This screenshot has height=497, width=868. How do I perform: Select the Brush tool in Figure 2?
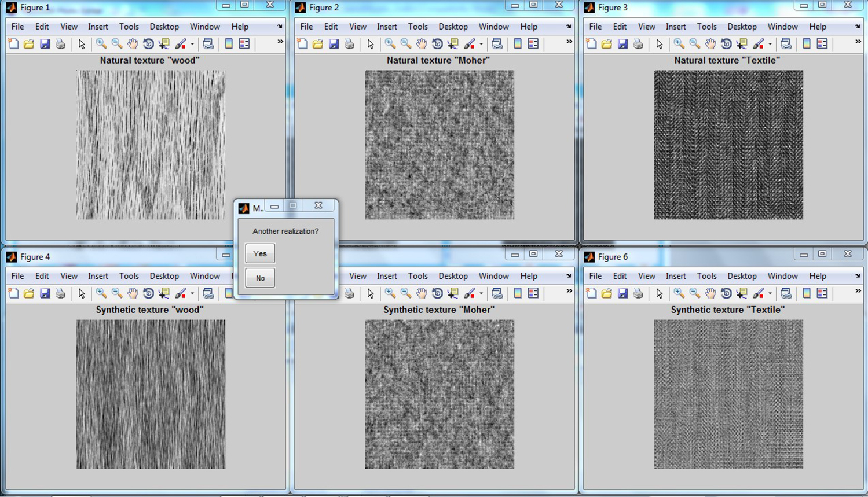coord(469,44)
